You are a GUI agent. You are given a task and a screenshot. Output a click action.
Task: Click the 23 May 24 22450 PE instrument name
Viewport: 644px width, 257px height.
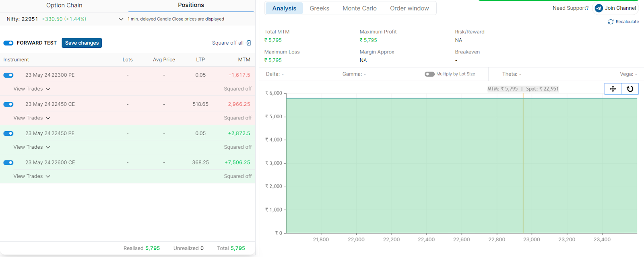pos(50,134)
